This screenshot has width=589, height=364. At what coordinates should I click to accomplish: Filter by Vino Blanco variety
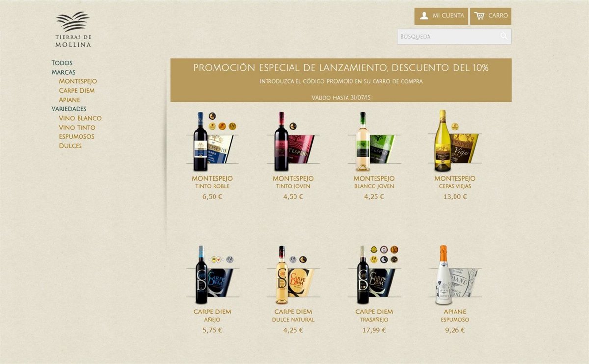click(x=80, y=118)
